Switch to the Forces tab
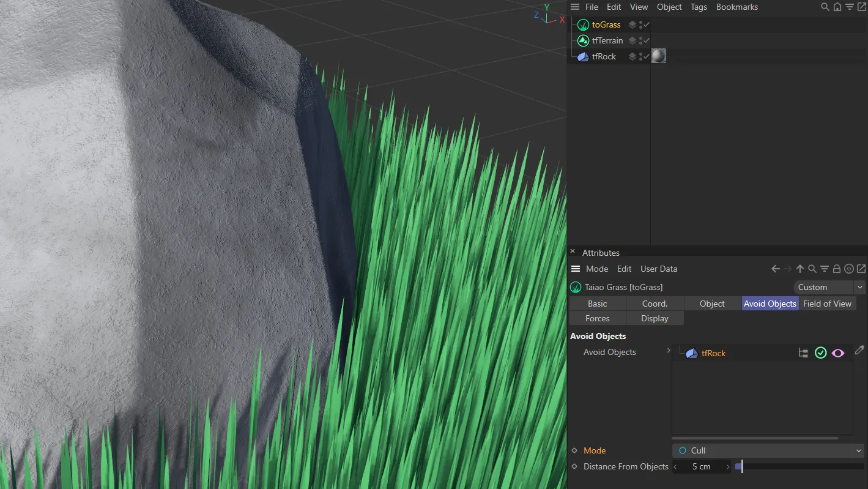This screenshot has height=489, width=868. click(597, 318)
